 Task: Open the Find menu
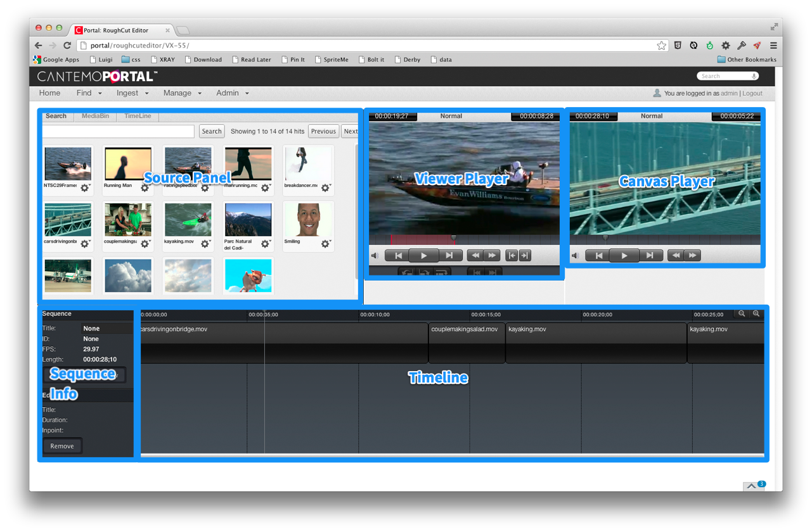pos(89,93)
